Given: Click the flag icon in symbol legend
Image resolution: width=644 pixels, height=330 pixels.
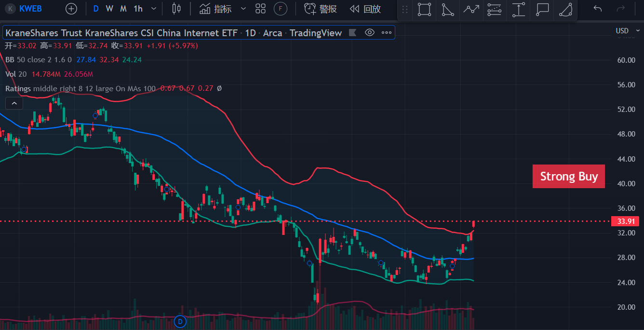Looking at the screenshot, I should click(352, 33).
